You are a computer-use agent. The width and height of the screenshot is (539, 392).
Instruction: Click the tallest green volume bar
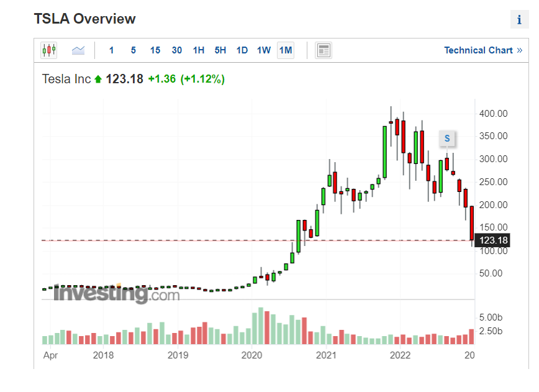pyautogui.click(x=261, y=326)
